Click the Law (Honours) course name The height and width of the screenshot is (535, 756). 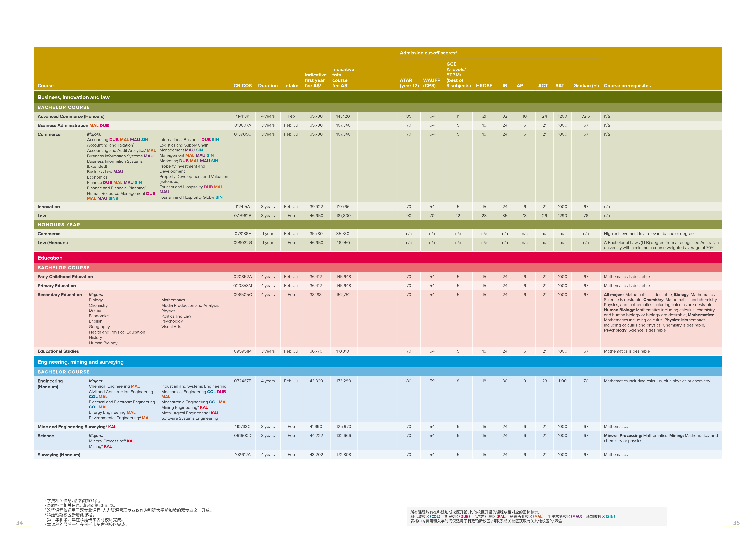(52, 242)
